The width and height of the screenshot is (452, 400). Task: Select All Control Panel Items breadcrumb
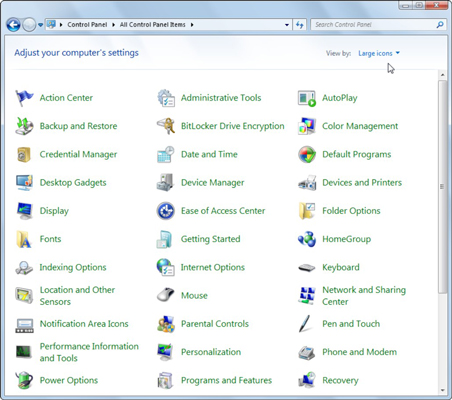tap(153, 25)
